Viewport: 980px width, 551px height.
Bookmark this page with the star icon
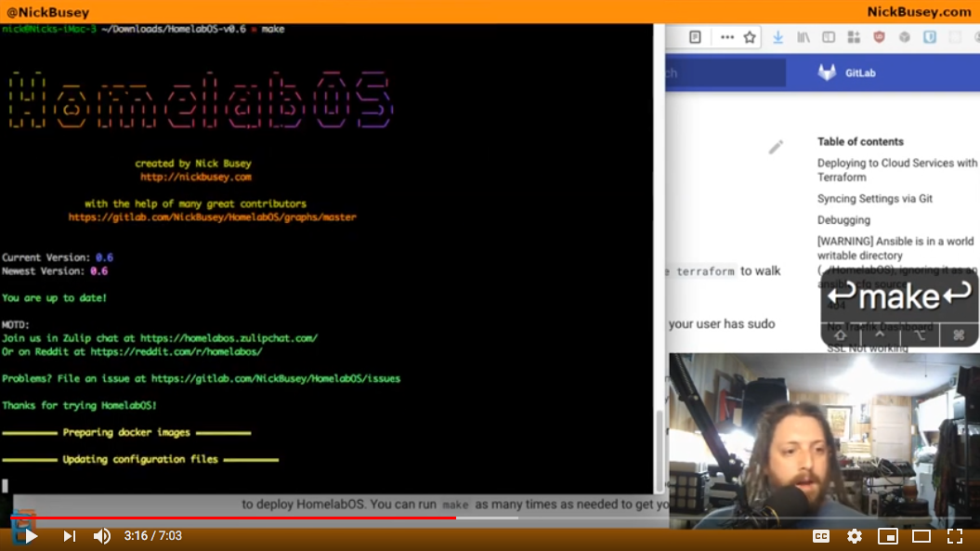(750, 37)
